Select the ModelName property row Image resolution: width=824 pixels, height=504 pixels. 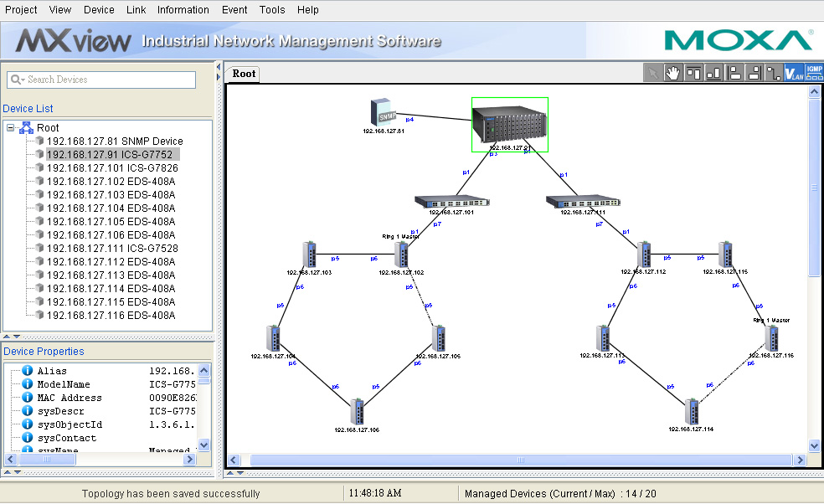[x=109, y=384]
